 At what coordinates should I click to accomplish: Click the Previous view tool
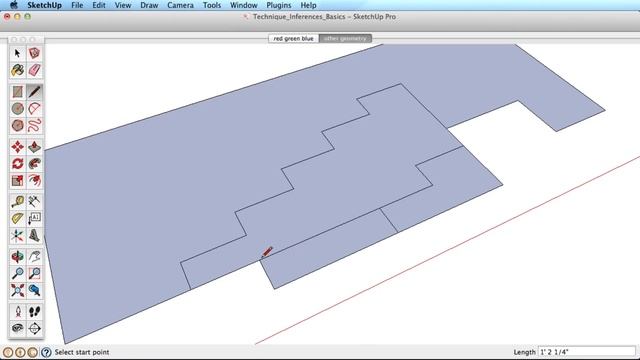(x=34, y=290)
